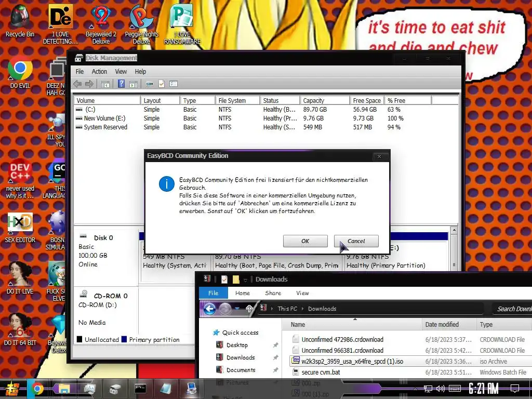This screenshot has height=399, width=532.
Task: Select Downloads in the navigation pane
Action: [240, 357]
